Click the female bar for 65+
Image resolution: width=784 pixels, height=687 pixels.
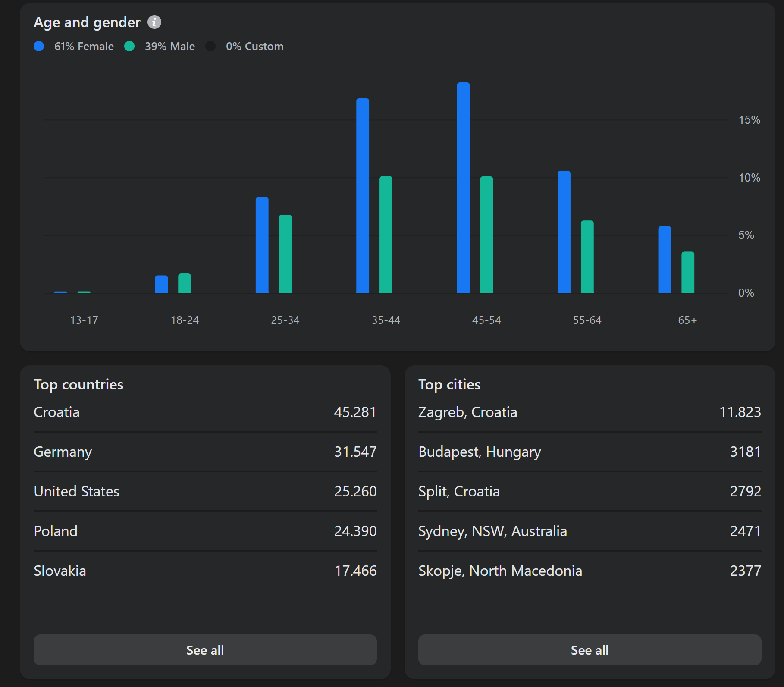664,260
